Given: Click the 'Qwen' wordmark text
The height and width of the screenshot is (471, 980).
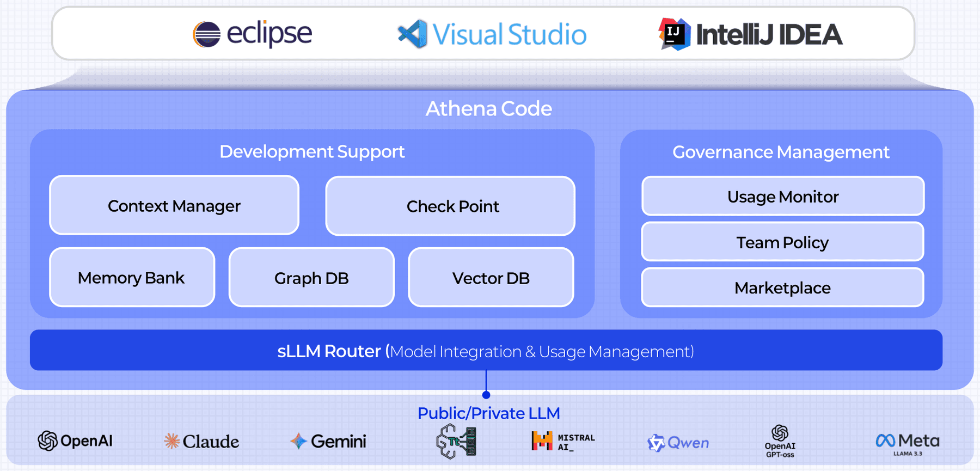Looking at the screenshot, I should click(688, 443).
